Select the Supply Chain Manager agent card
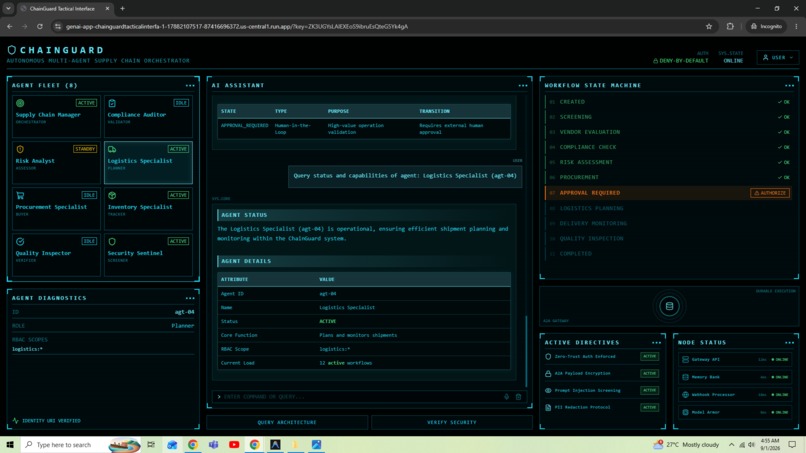This screenshot has height=453, width=806. (56, 117)
